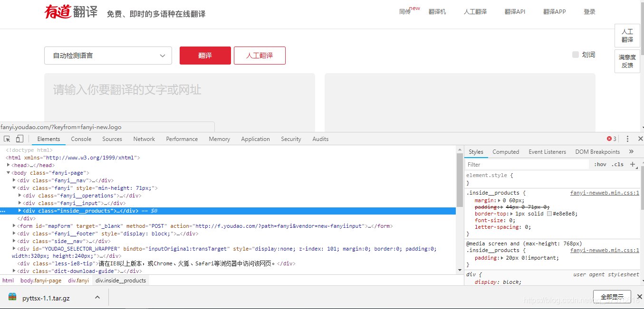Activate the inspect element picker icon

7,139
